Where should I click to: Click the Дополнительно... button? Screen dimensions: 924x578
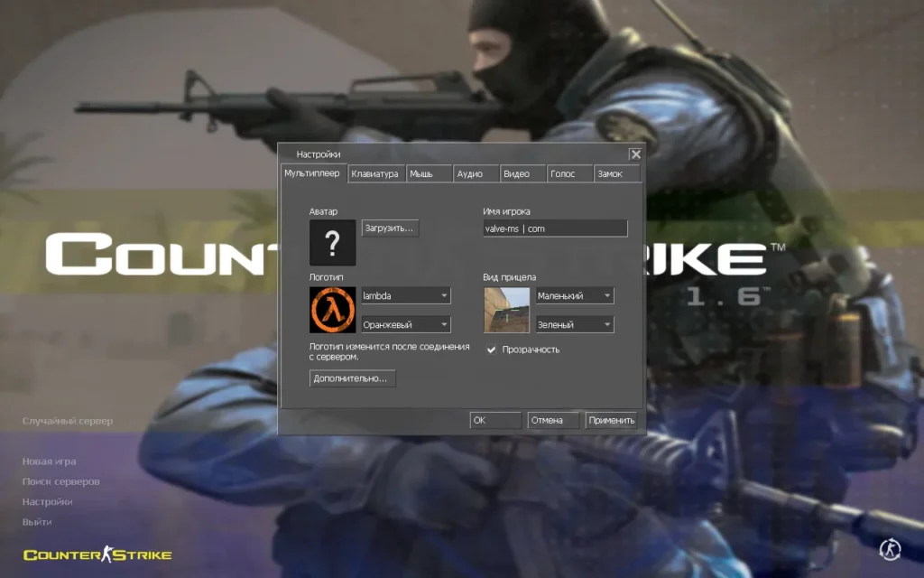(352, 378)
